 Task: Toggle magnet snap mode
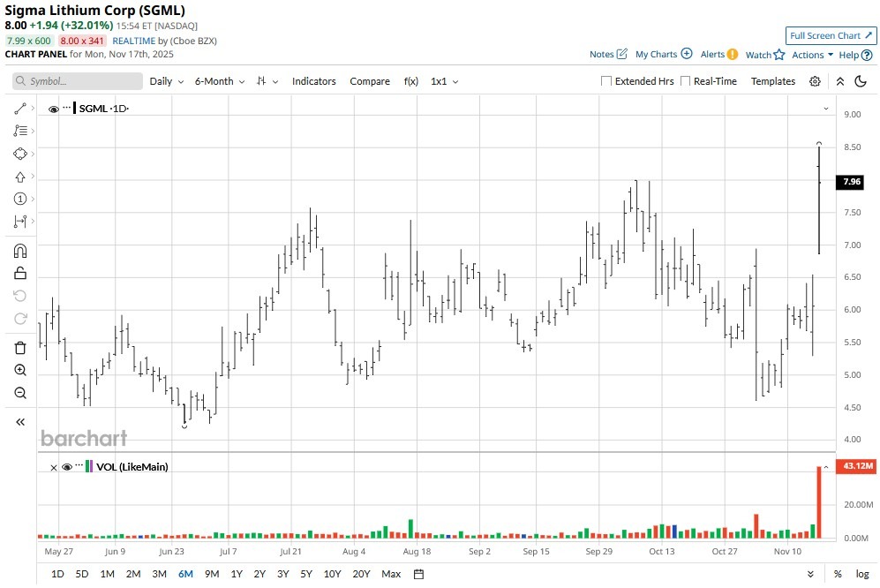pyautogui.click(x=20, y=251)
